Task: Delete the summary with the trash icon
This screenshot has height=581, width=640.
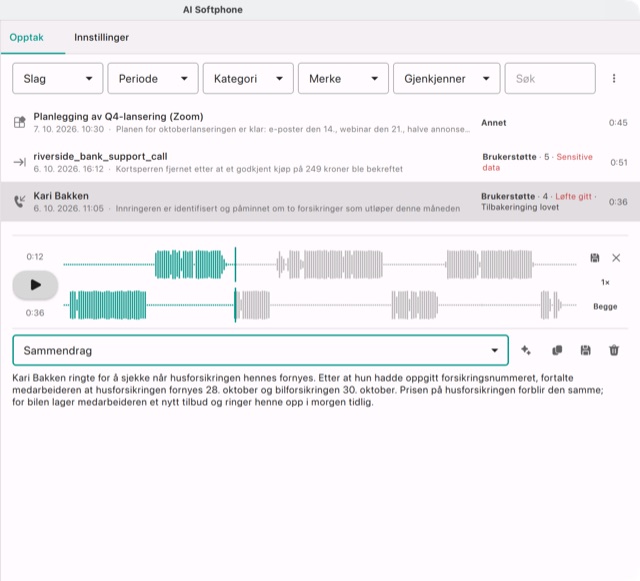Action: click(614, 350)
